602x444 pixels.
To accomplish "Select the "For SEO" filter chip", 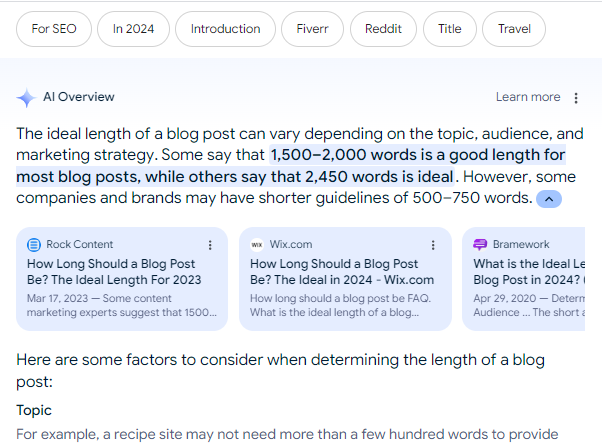I will point(54,29).
